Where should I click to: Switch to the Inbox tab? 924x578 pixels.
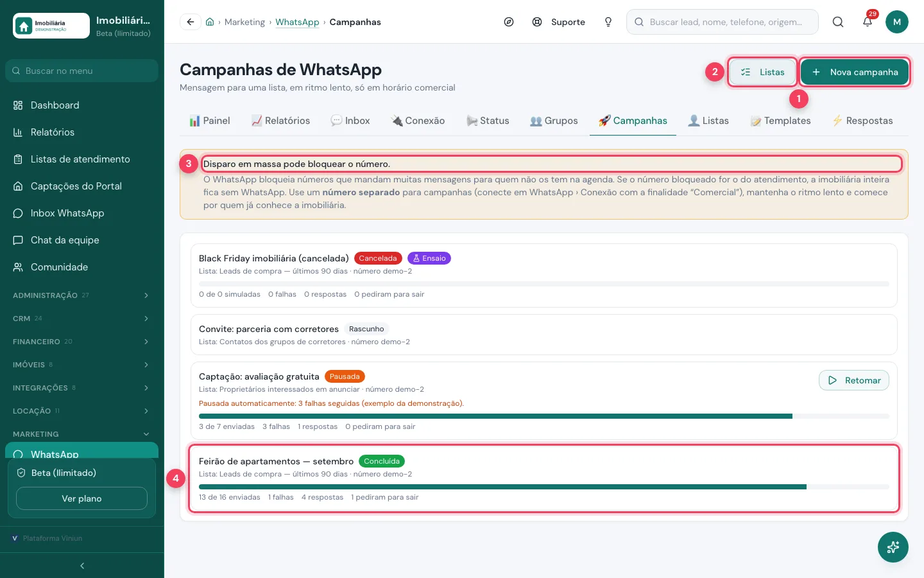pyautogui.click(x=350, y=121)
